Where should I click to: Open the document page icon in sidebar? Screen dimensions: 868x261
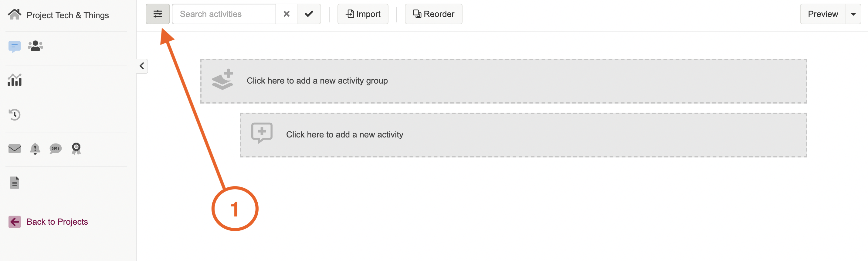tap(15, 183)
